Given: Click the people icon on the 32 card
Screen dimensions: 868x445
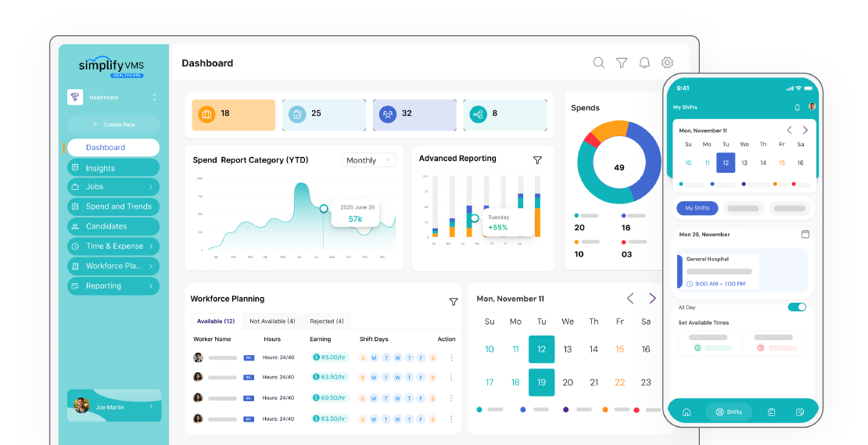Looking at the screenshot, I should coord(388,114).
